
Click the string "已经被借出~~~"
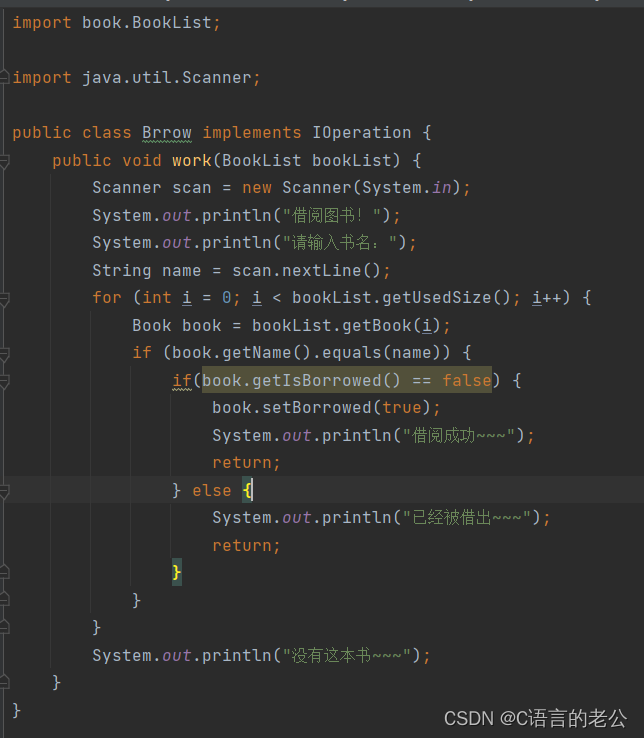point(467,518)
